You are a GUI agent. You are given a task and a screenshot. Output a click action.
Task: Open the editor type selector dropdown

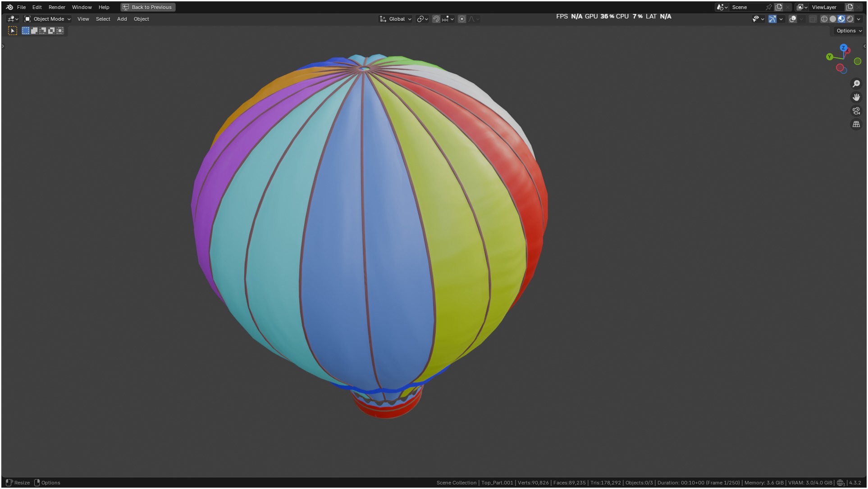coord(13,19)
